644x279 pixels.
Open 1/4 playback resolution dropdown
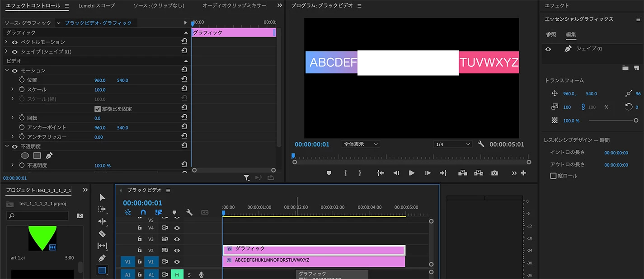452,144
